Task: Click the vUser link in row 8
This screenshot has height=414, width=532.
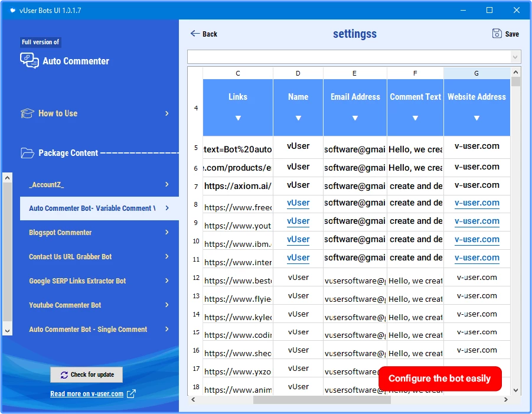Action: (x=298, y=203)
